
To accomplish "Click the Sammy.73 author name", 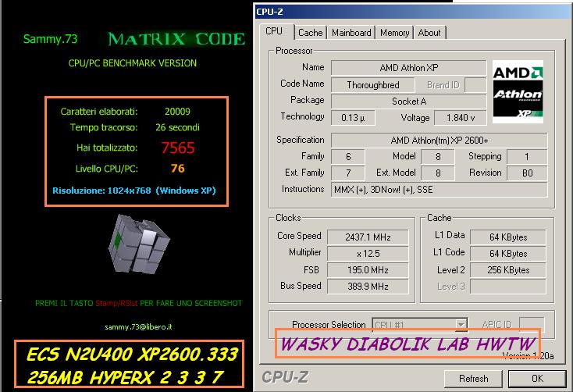I will point(50,39).
